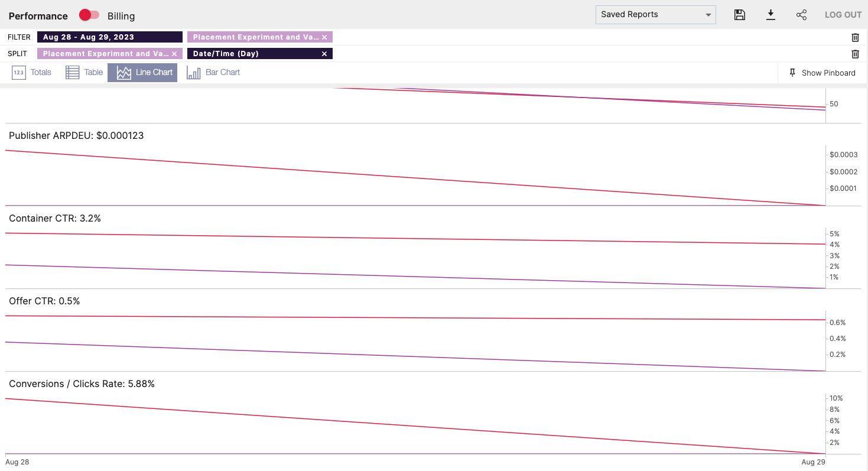
Task: Switch to the Bar Chart view
Action: pos(213,73)
